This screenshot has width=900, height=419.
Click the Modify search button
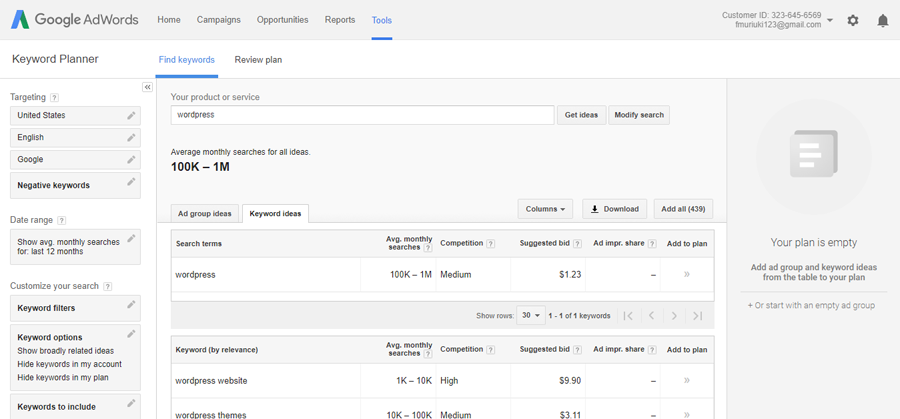coord(639,115)
